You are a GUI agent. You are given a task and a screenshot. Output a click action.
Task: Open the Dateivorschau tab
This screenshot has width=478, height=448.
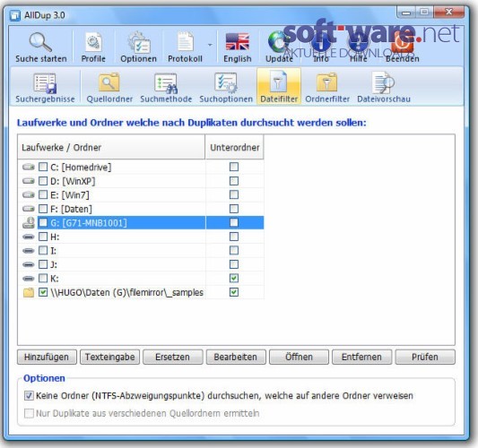point(384,88)
